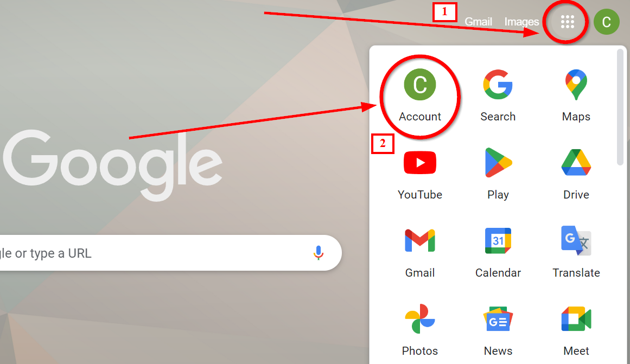
Task: Open the Google Translate app
Action: tap(576, 252)
